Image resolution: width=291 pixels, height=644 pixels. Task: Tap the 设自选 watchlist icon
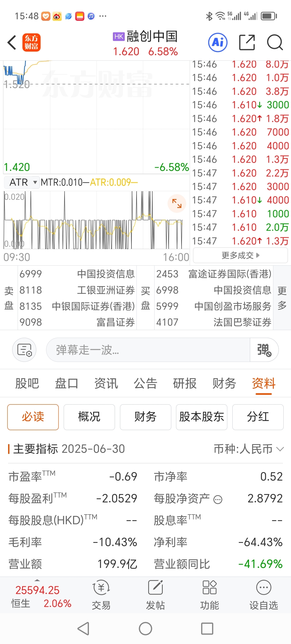tap(264, 595)
